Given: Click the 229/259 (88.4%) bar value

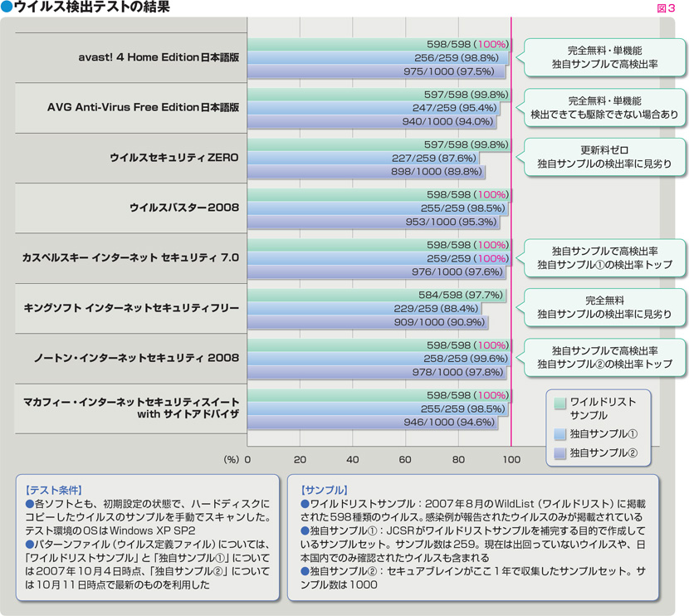Looking at the screenshot, I should (436, 309).
